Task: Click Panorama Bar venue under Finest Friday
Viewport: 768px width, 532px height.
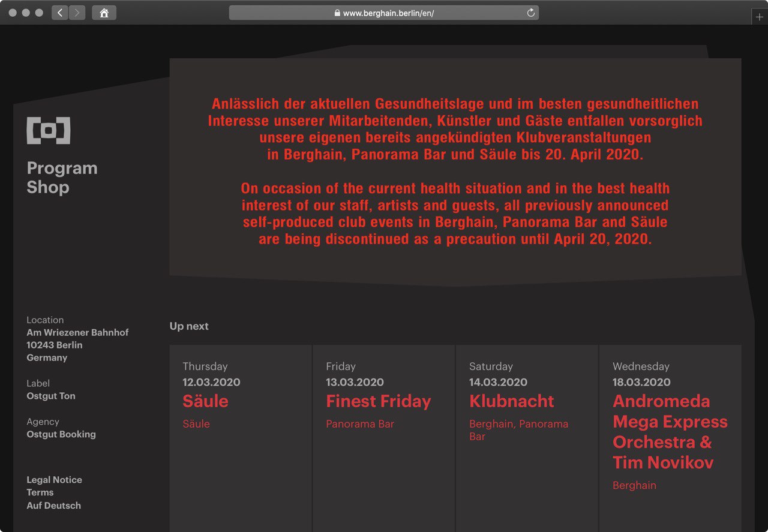Action: pos(360,424)
